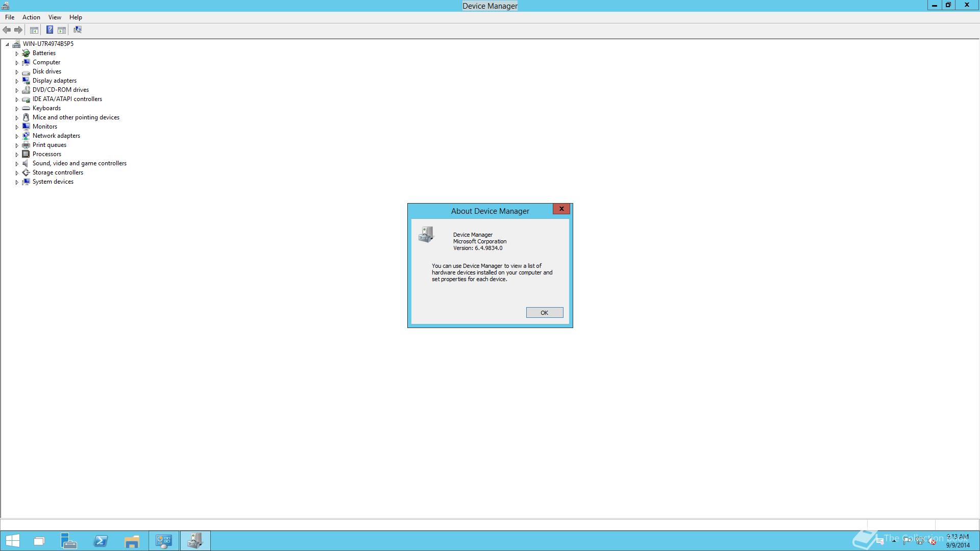Open PowerShell from the taskbar

(x=101, y=541)
